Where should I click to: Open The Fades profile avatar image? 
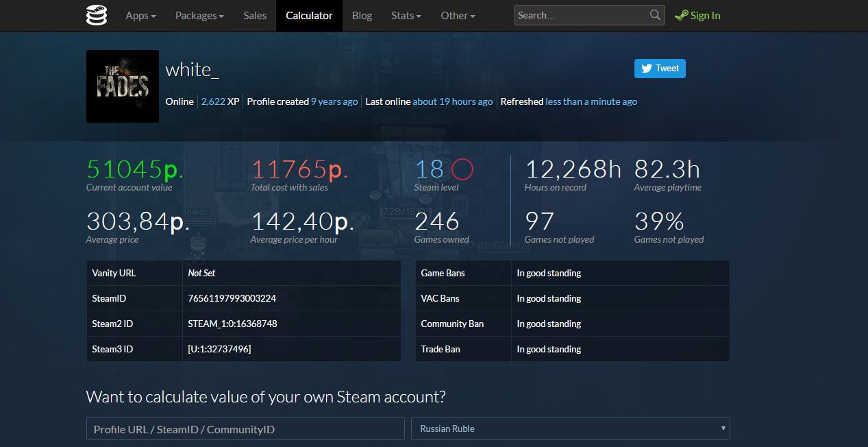point(123,86)
